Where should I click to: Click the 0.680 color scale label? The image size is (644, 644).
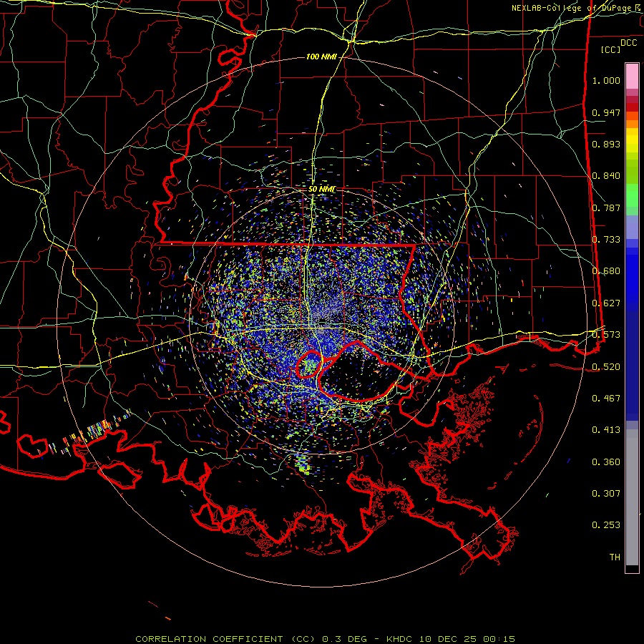pos(606,271)
